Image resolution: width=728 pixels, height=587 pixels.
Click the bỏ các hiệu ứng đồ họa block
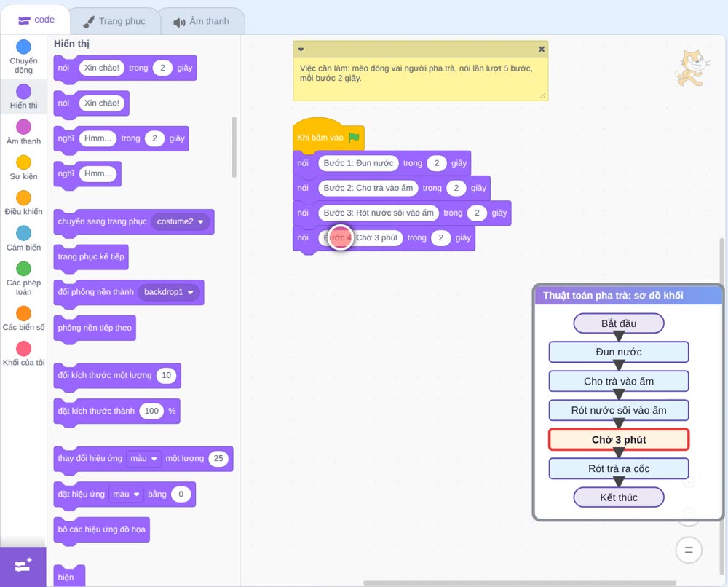[102, 529]
